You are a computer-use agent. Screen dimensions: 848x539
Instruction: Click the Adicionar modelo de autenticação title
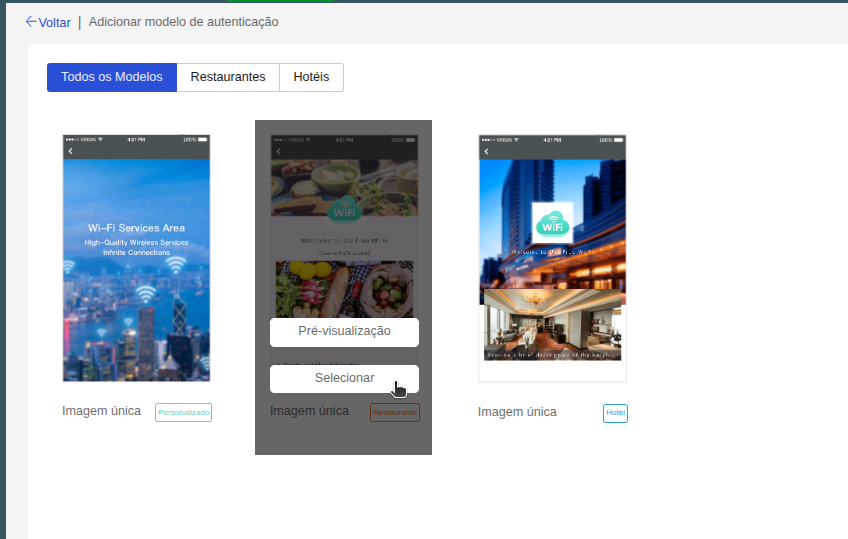183,22
